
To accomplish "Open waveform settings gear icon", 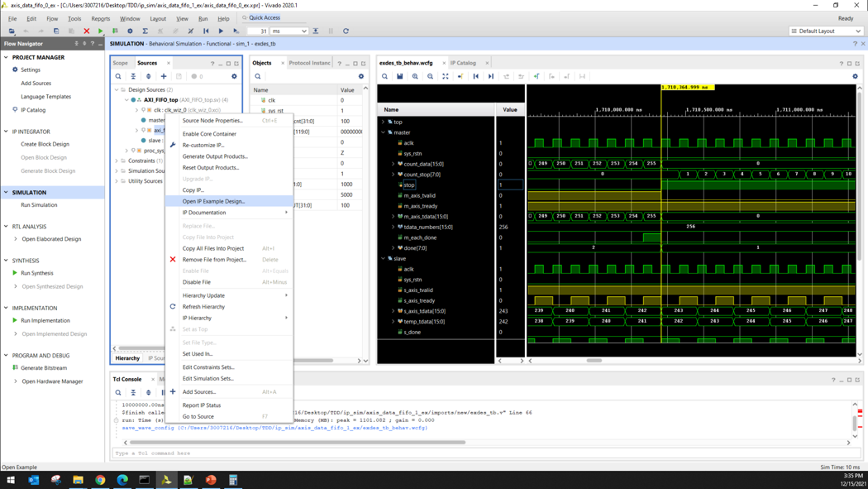I will tap(855, 76).
